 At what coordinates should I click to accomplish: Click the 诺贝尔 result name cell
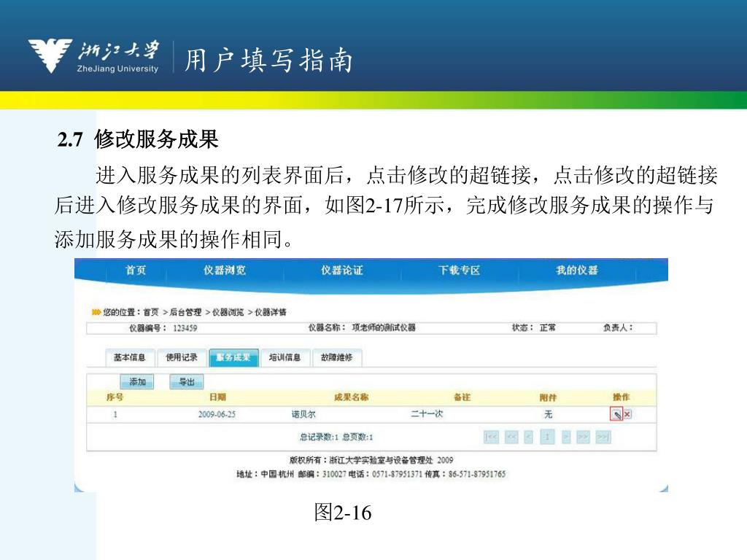pyautogui.click(x=303, y=414)
